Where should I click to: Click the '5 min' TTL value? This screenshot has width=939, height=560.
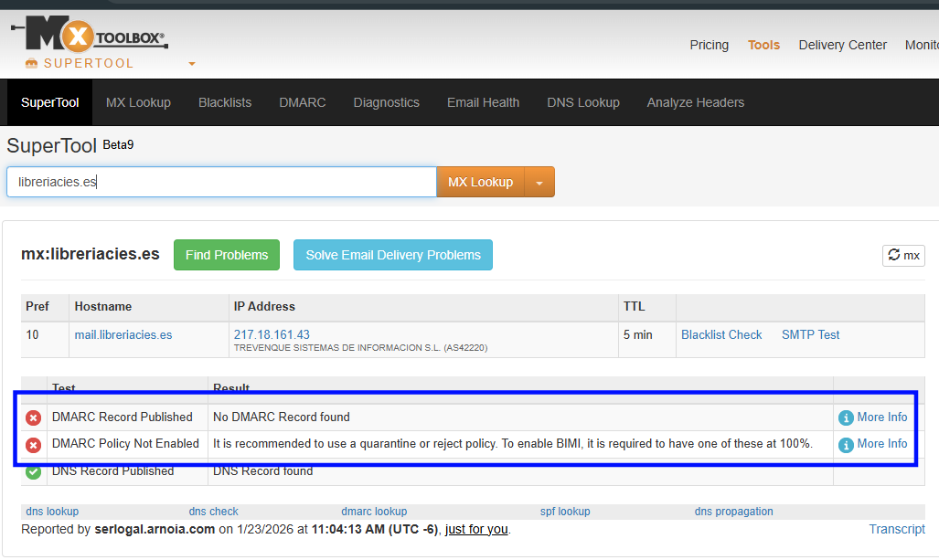pyautogui.click(x=638, y=335)
